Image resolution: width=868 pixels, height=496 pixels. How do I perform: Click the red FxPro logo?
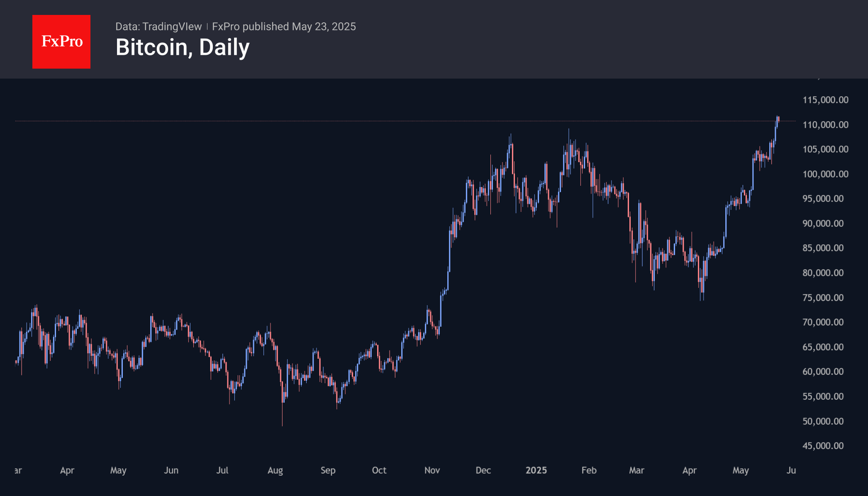(x=61, y=41)
